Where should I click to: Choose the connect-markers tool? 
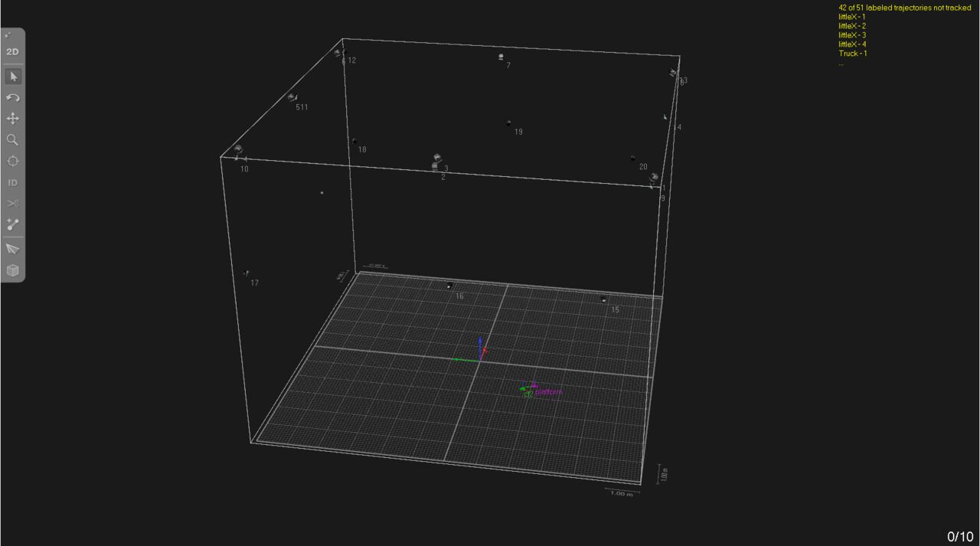point(12,224)
